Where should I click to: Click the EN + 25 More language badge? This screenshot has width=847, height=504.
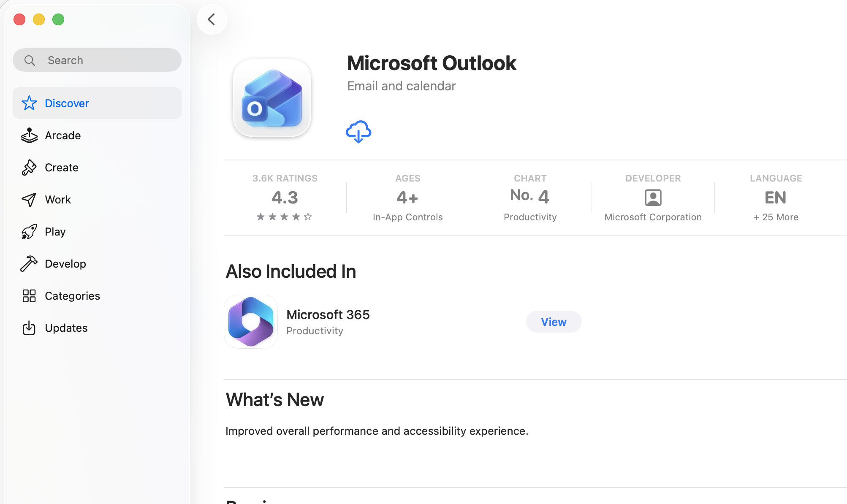776,198
